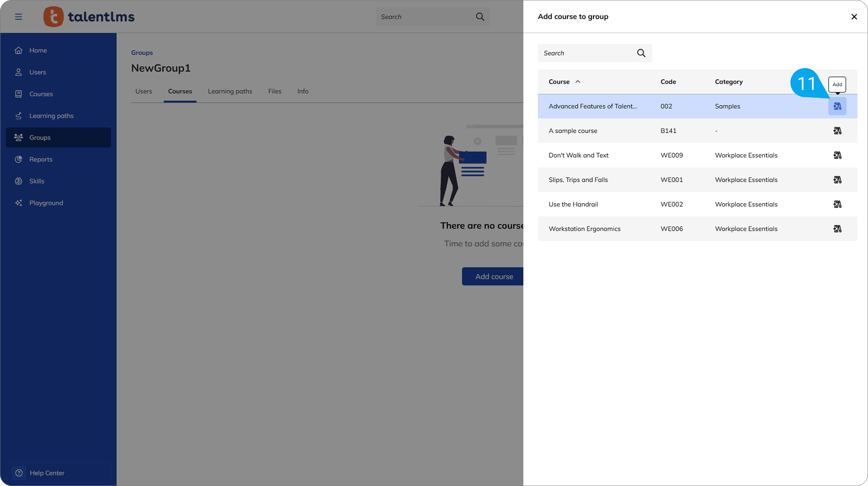Viewport: 868px width, 486px height.
Task: Add Advanced Features of Talent course to group
Action: point(837,106)
